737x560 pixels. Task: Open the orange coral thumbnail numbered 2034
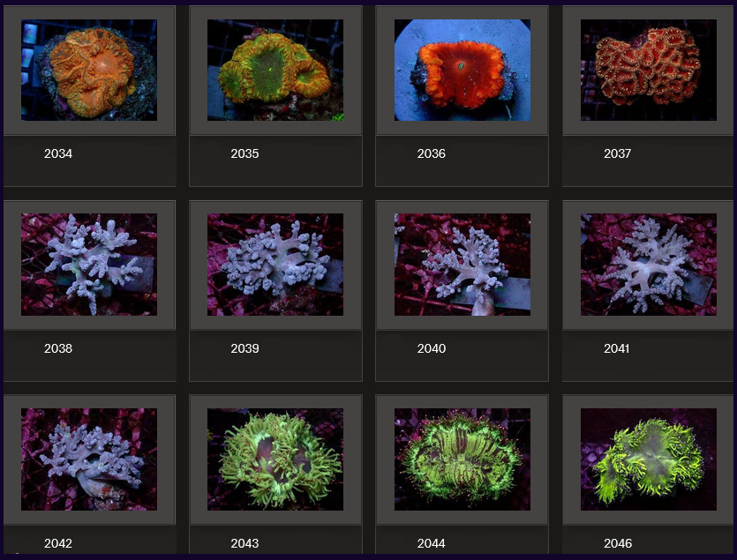[x=89, y=70]
